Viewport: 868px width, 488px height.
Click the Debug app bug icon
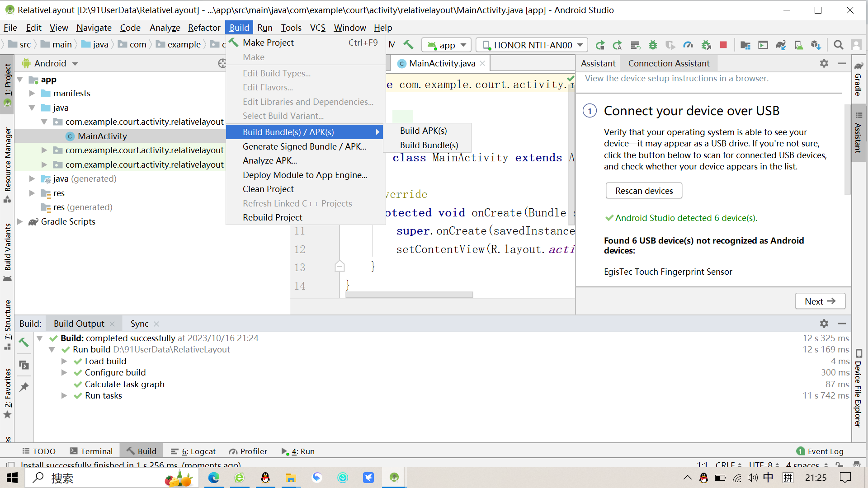[653, 45]
